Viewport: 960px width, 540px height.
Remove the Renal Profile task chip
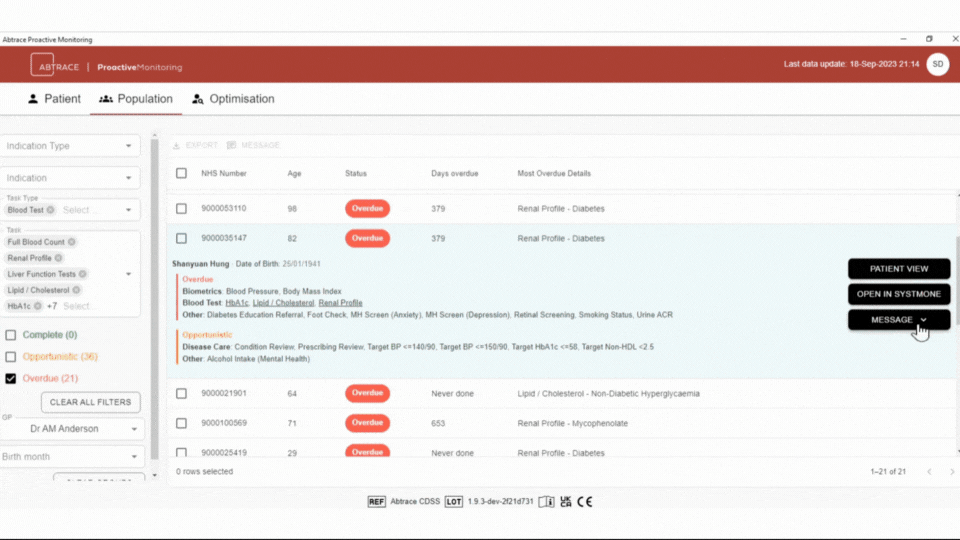click(59, 258)
